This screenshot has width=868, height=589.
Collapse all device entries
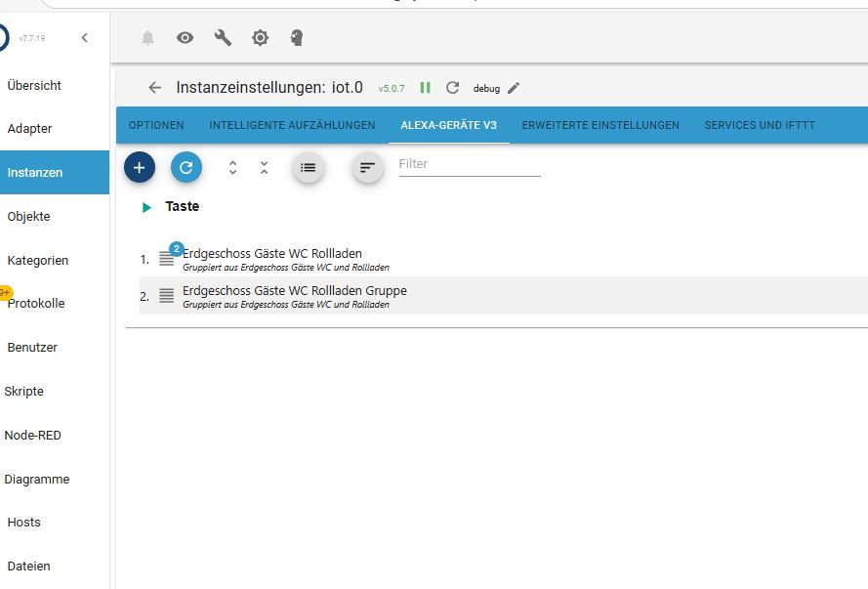pos(264,167)
